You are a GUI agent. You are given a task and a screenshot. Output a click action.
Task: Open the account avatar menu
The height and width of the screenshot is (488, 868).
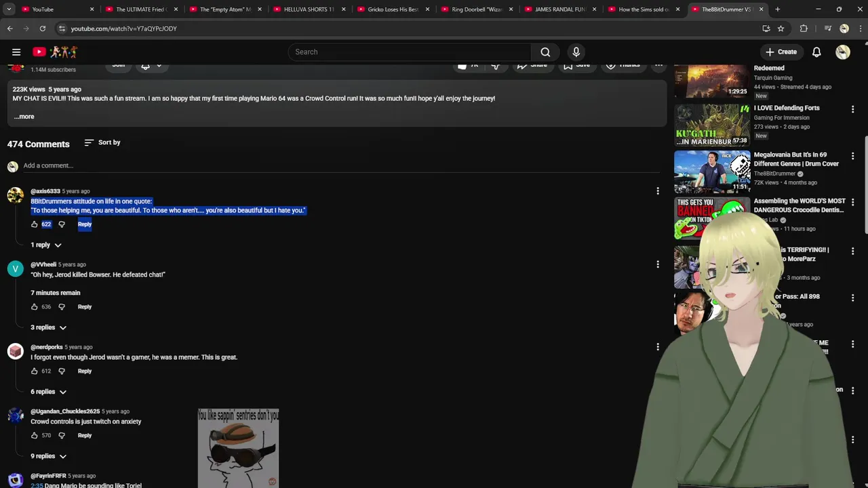pyautogui.click(x=843, y=52)
